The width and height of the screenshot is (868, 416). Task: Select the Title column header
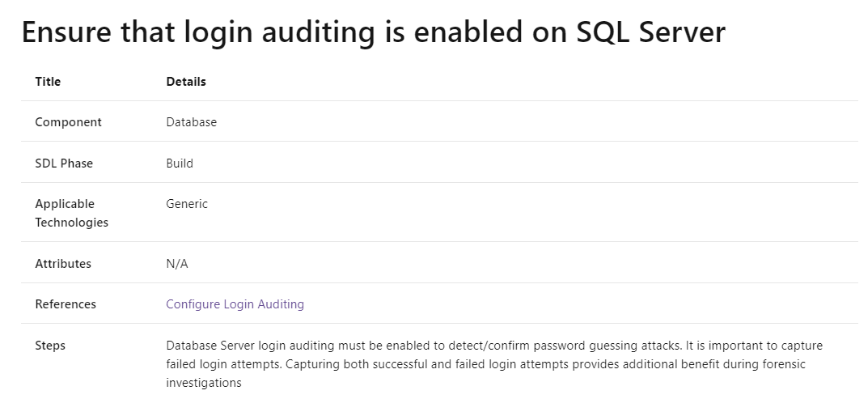pyautogui.click(x=48, y=82)
